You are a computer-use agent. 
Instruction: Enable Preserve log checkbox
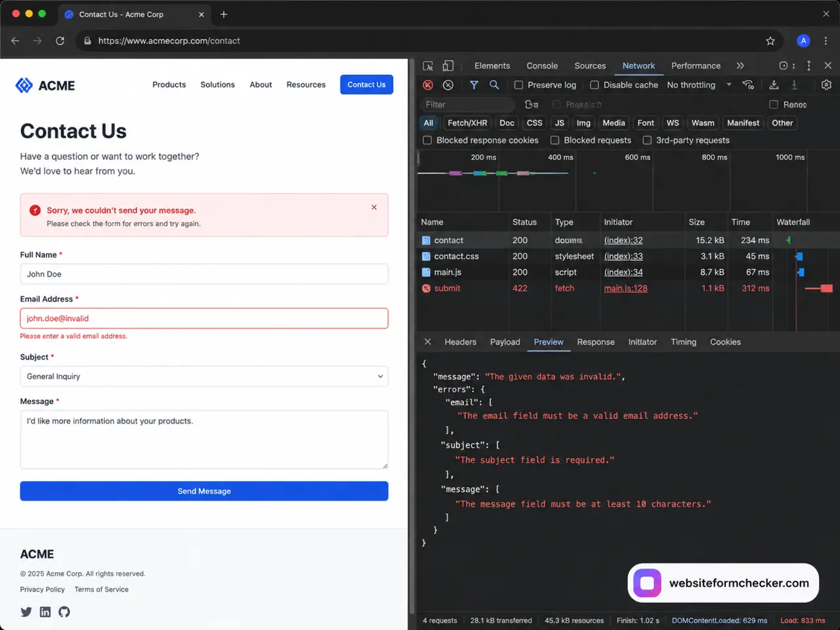pos(518,85)
